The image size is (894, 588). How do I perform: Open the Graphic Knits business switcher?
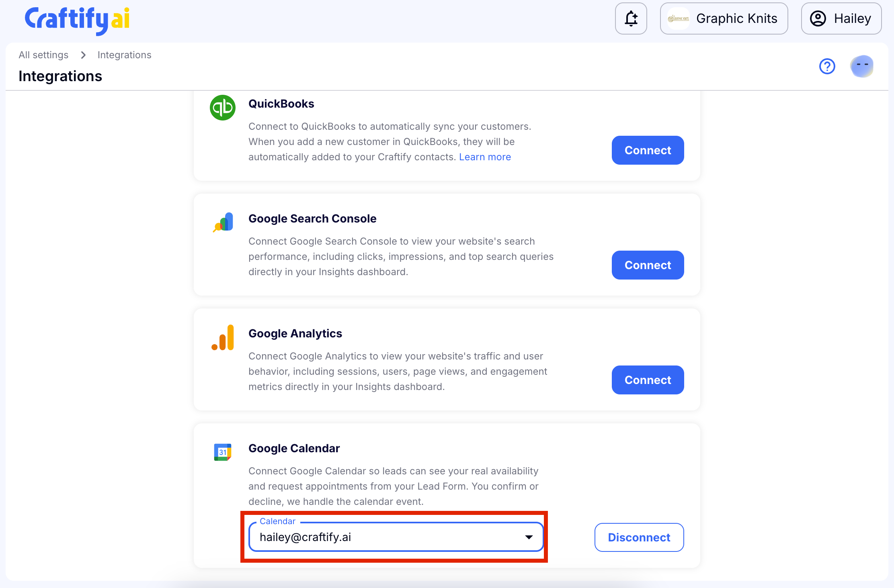724,18
